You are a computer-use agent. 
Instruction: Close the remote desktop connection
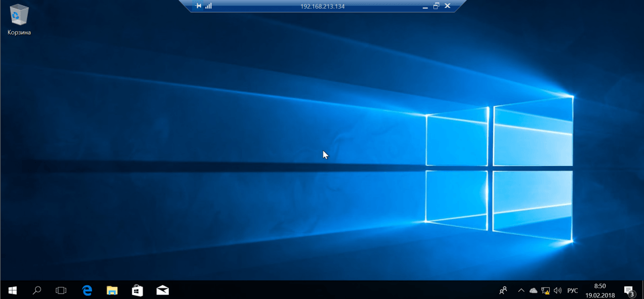click(447, 6)
